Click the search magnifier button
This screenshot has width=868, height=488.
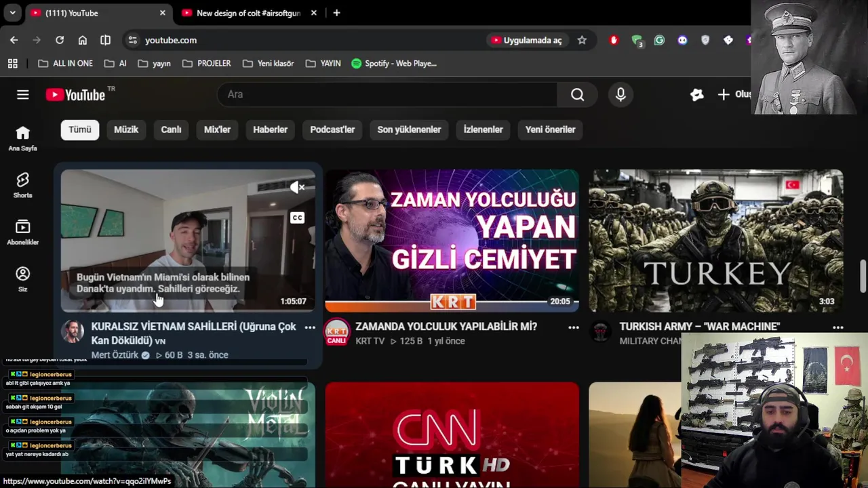[577, 95]
